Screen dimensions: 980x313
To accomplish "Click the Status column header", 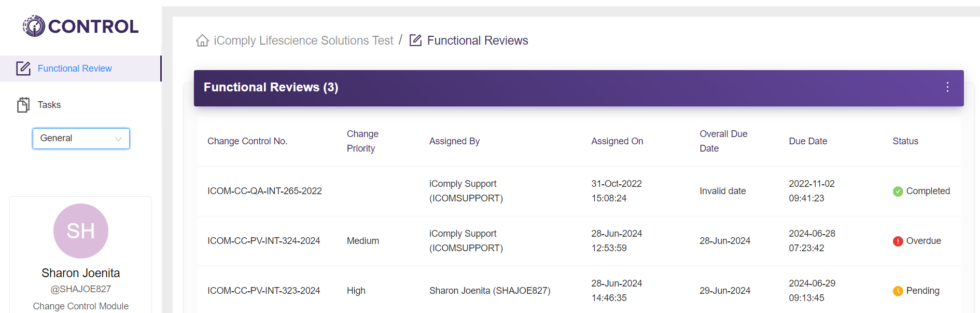I will [905, 141].
